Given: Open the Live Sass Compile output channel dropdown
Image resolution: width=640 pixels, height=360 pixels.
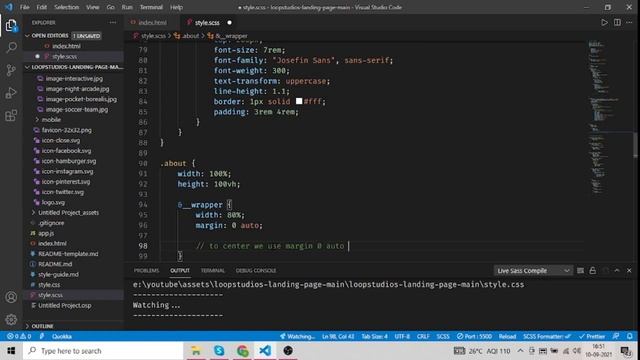Looking at the screenshot, I should [533, 271].
